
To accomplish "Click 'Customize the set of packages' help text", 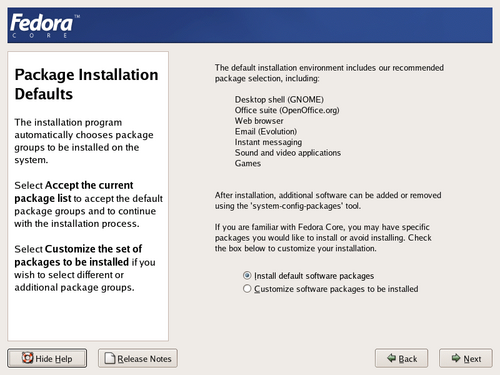I will tap(78, 255).
